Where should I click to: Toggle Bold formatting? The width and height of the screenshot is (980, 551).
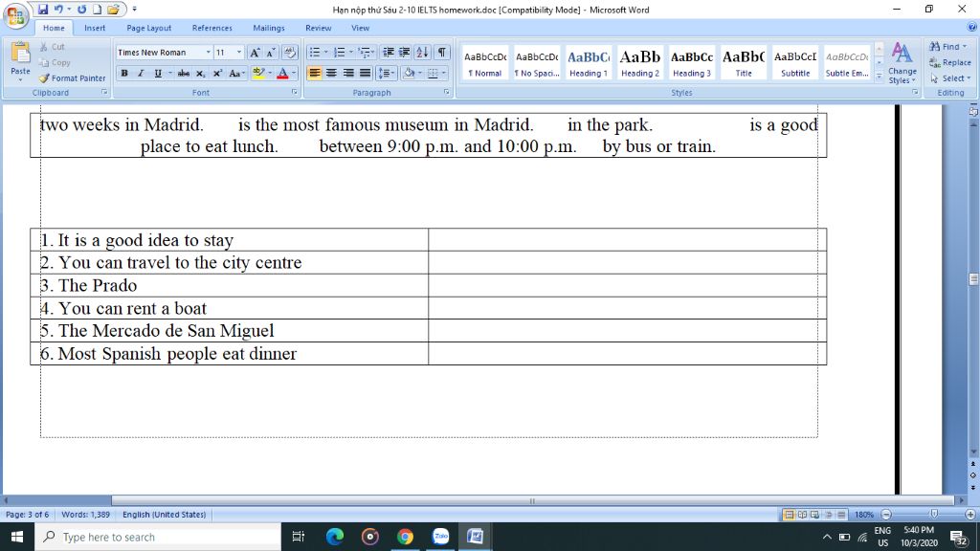124,73
